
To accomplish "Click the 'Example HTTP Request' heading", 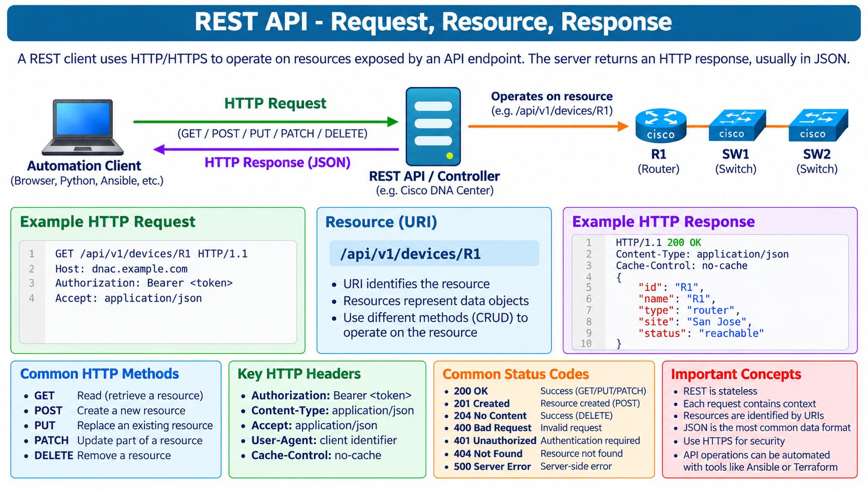I will (x=108, y=222).
